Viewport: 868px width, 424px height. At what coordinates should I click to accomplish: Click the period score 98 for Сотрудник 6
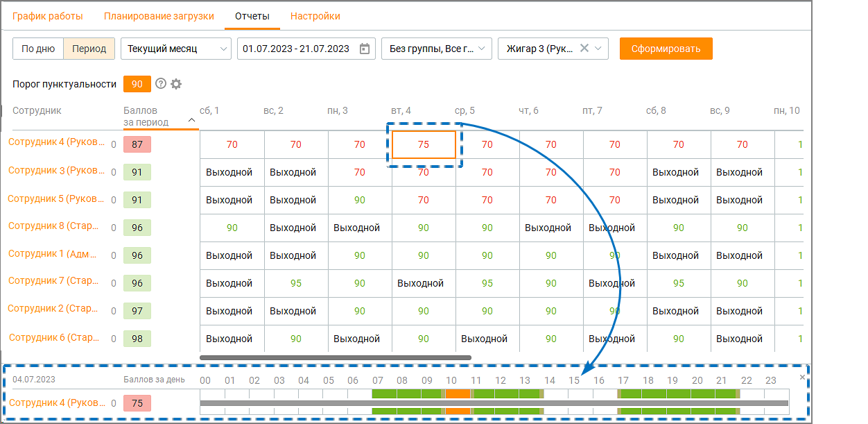[137, 339]
